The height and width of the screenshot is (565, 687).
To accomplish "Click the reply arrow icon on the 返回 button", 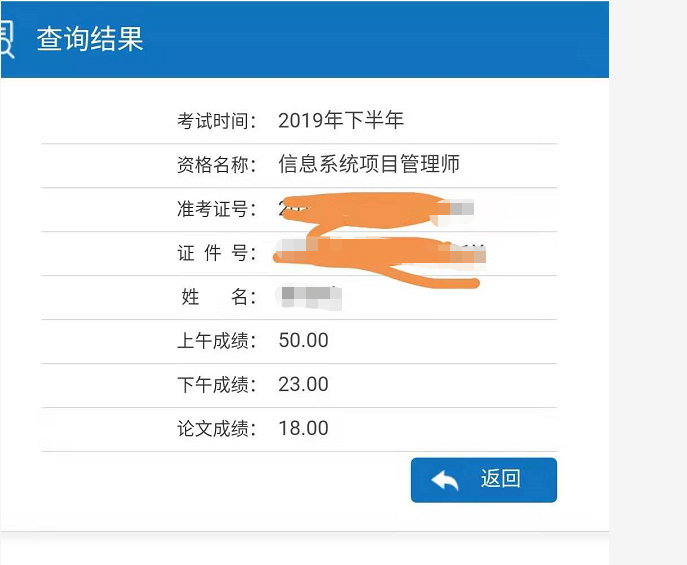I will (445, 481).
